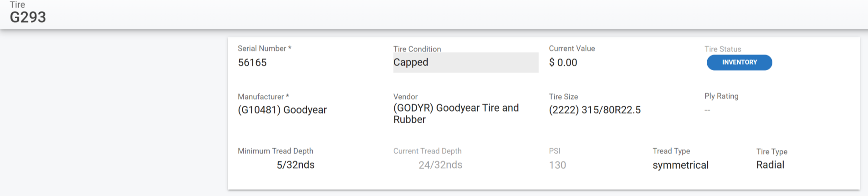Select the Tire Size 315/80R22.5 field

tap(595, 110)
